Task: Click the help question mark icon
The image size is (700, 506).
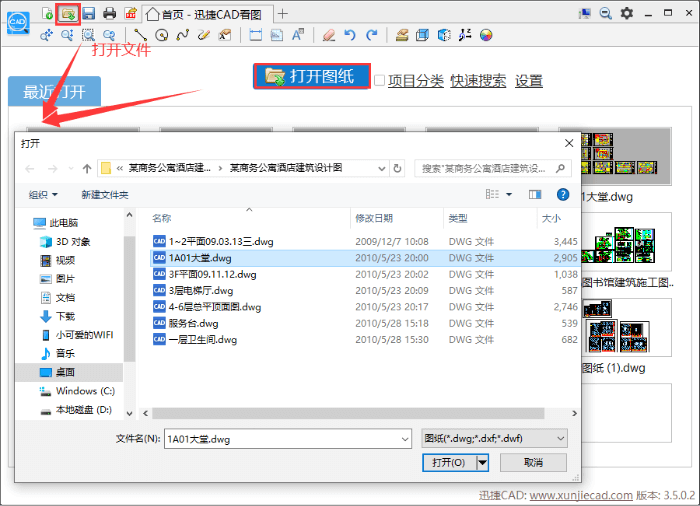Action: pyautogui.click(x=563, y=194)
